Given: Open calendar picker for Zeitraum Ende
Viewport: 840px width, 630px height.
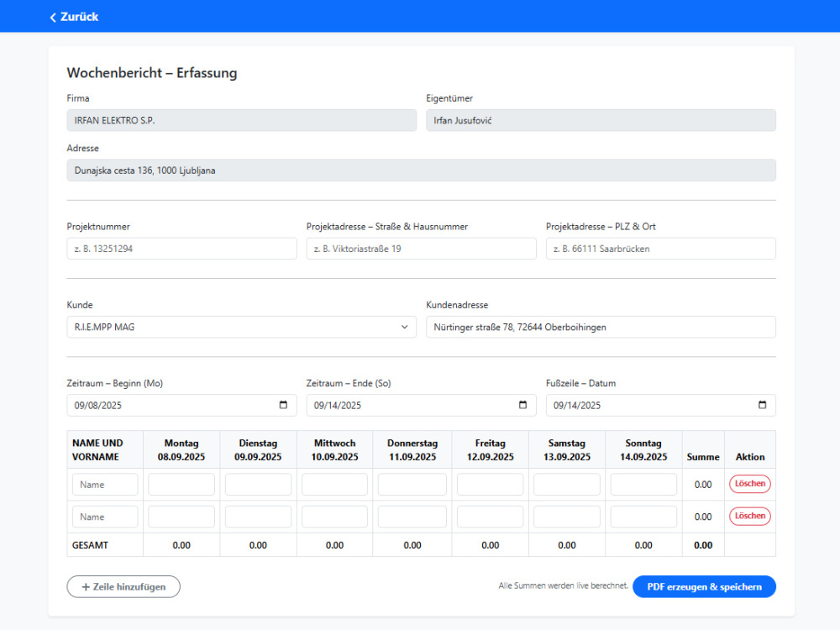Looking at the screenshot, I should pos(522,405).
